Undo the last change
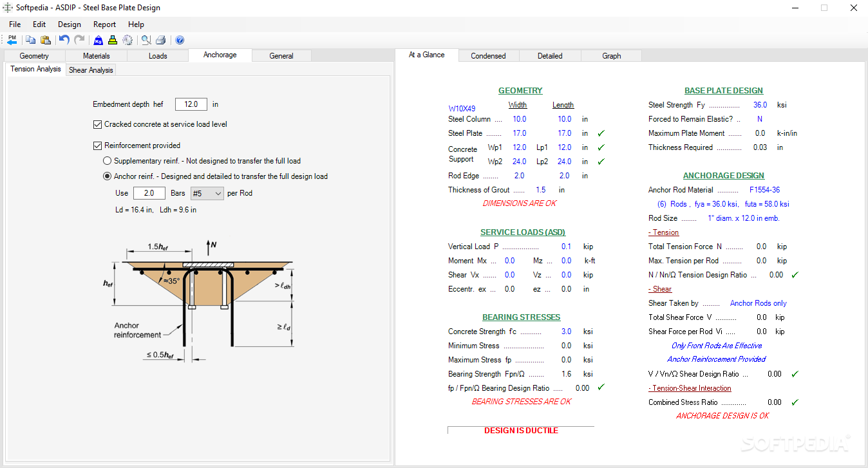868x468 pixels. [64, 40]
